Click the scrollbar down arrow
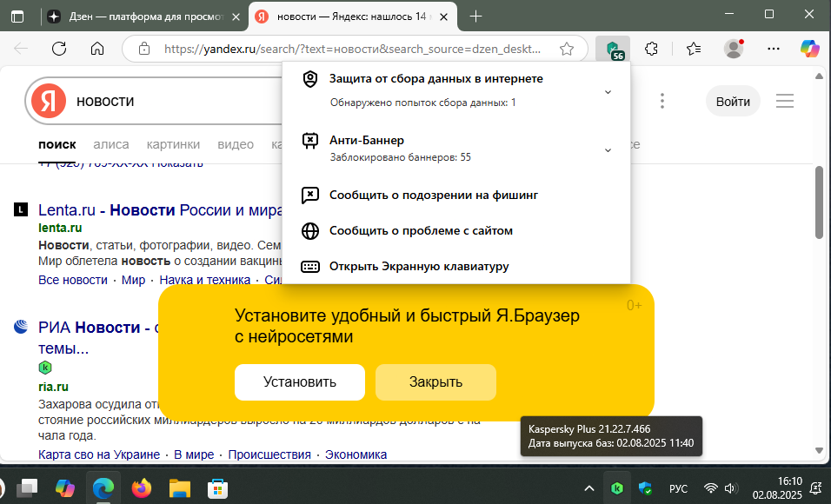831x504 pixels. point(819,450)
